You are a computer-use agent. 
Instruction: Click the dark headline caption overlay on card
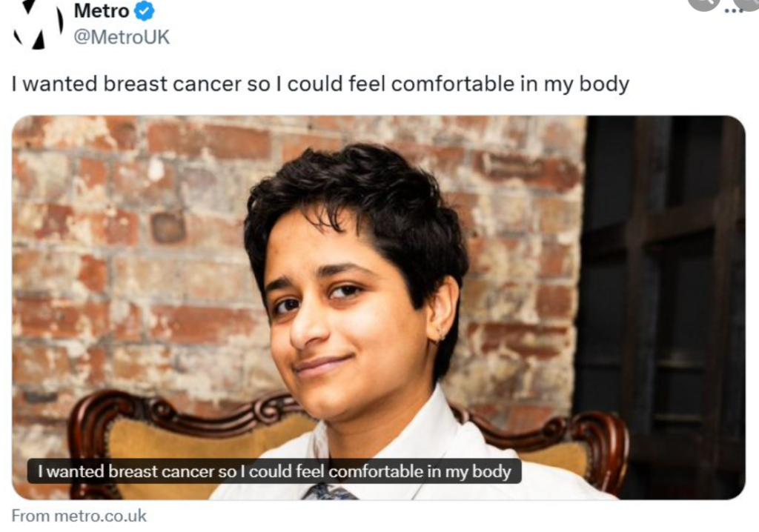pos(274,471)
